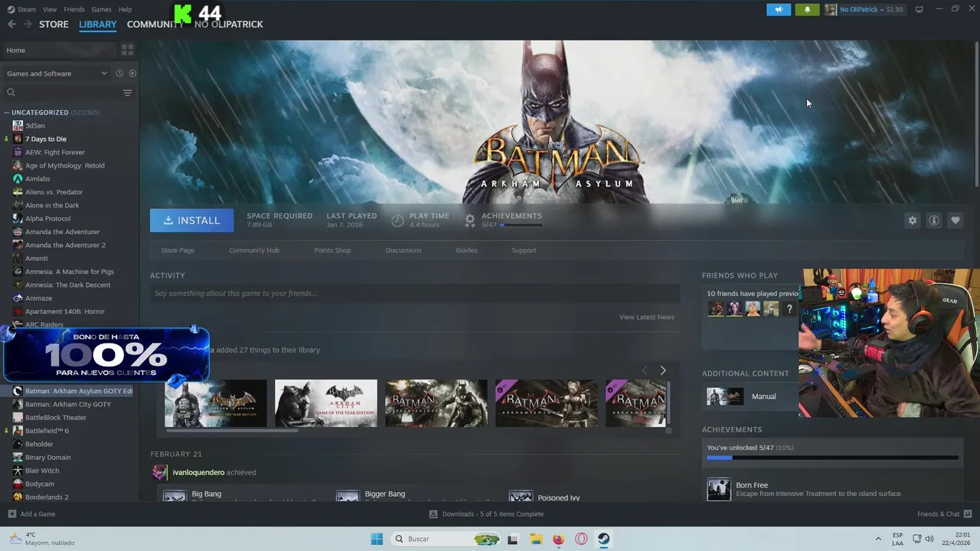This screenshot has height=551, width=980.
Task: Click the unlocked 5/47 progress bar
Action: tap(832, 458)
